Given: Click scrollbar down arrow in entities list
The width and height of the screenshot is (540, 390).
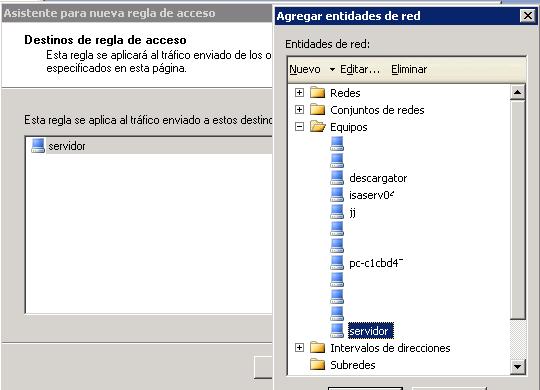Looking at the screenshot, I should [x=517, y=367].
